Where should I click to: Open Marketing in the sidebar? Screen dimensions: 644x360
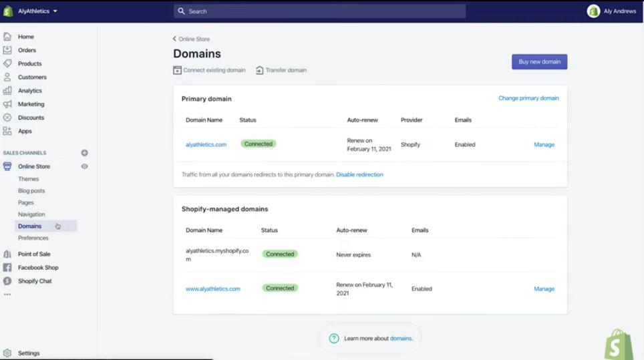tap(31, 104)
